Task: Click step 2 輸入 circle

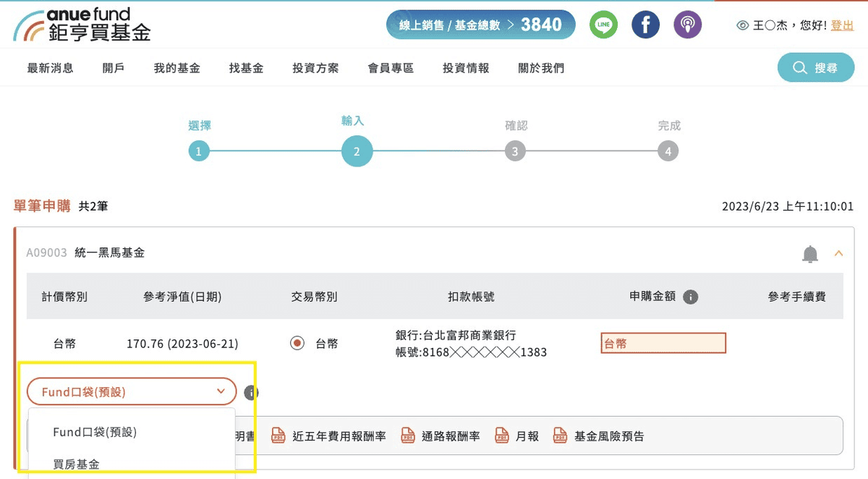Action: click(x=357, y=151)
